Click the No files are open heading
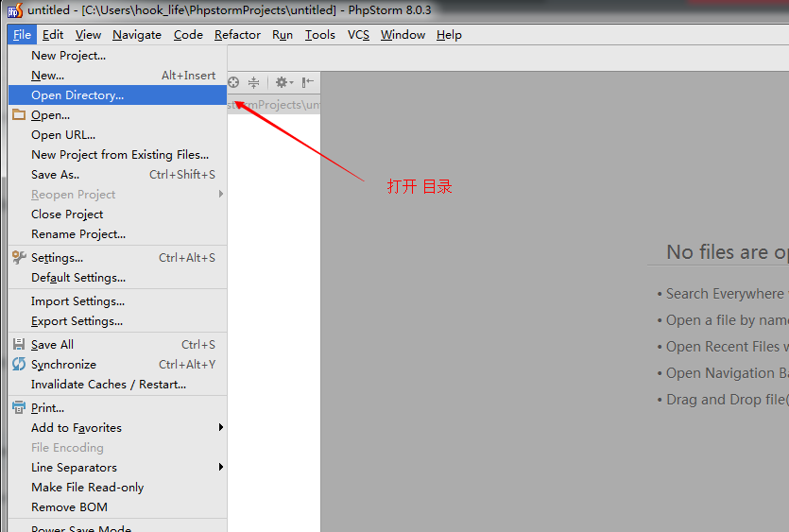 [728, 251]
